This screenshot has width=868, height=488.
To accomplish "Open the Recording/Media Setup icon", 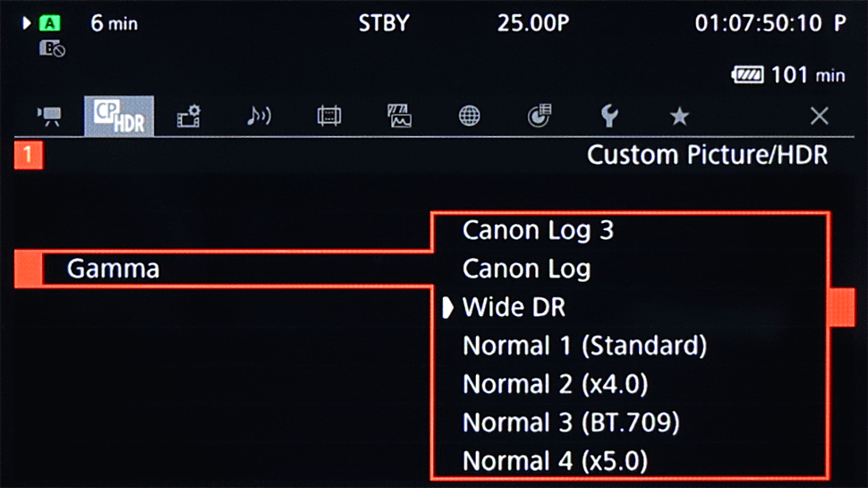I will pyautogui.click(x=189, y=116).
